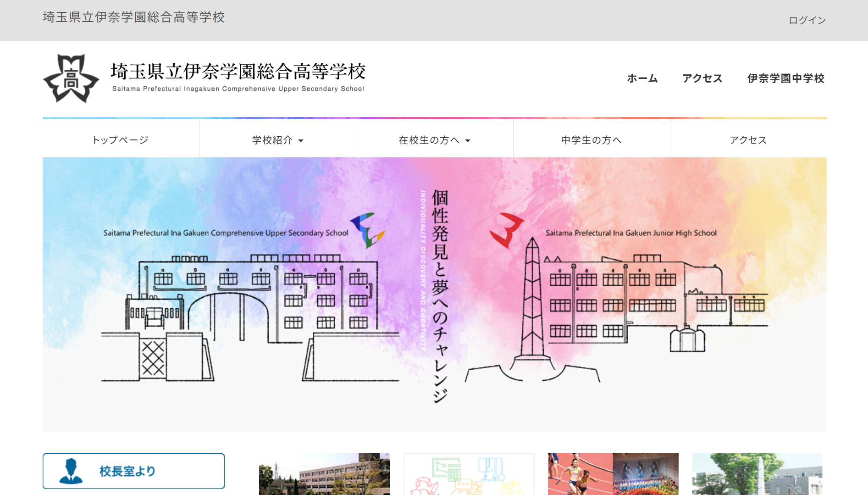Visit the 伊奈学園中学校 link
Viewport: 868px width, 495px height.
(786, 78)
